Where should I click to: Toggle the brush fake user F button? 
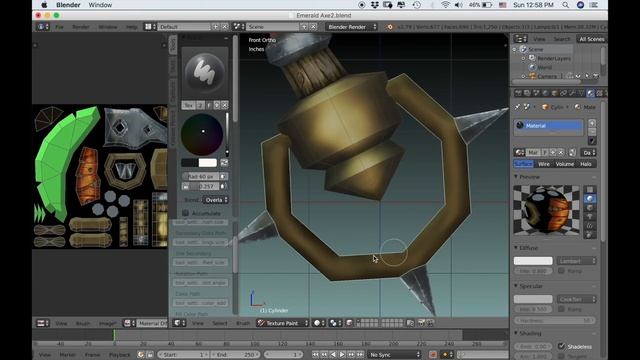[x=209, y=105]
